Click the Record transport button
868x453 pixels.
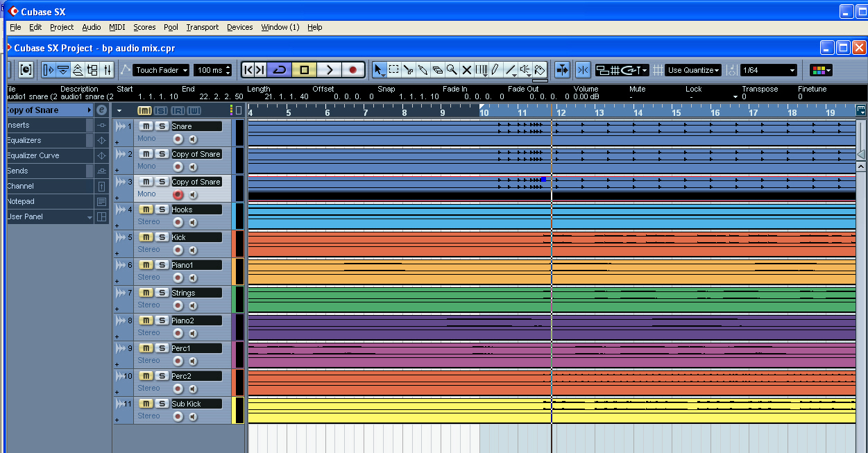[x=353, y=70]
